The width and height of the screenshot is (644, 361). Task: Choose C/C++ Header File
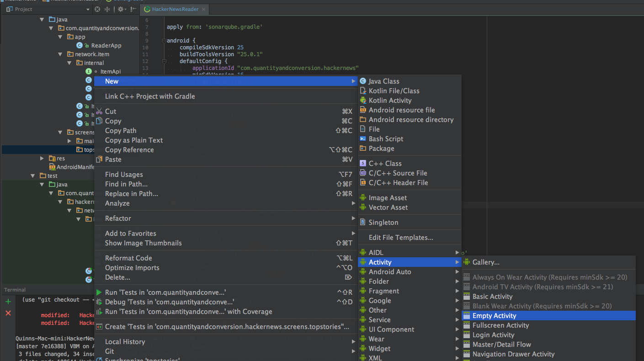click(409, 183)
